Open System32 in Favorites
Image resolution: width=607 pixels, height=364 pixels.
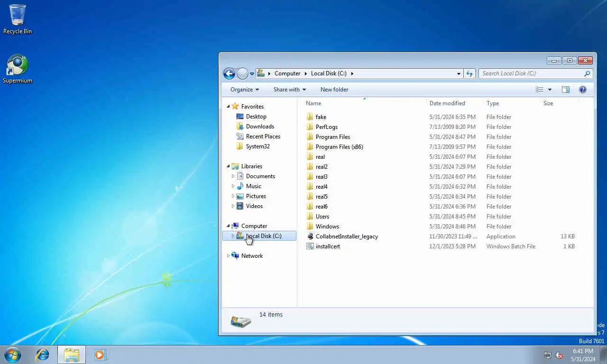[x=258, y=146]
